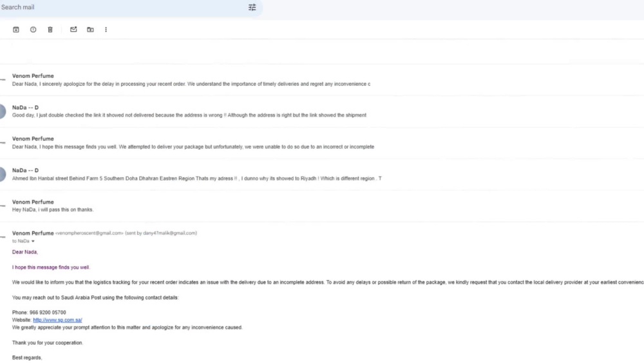Expand NaDa message with Ahmed Ibn Hanbal address
Viewport: 644px width, 363px height.
point(322,174)
